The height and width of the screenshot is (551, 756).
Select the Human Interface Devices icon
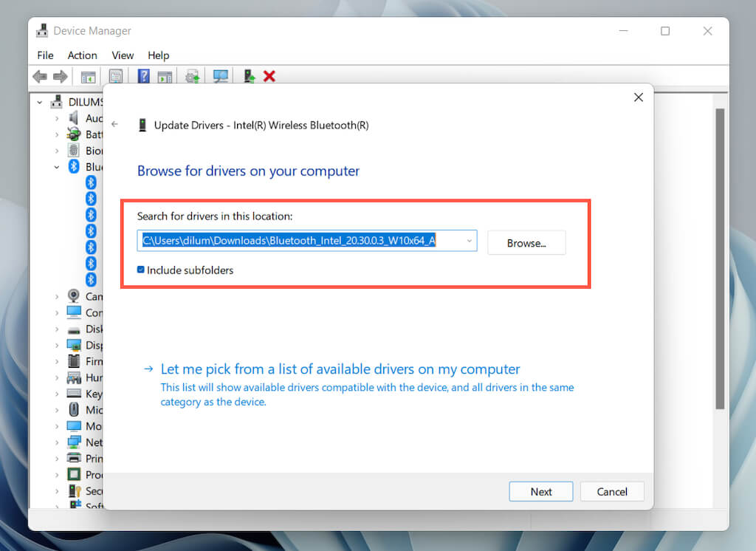74,377
